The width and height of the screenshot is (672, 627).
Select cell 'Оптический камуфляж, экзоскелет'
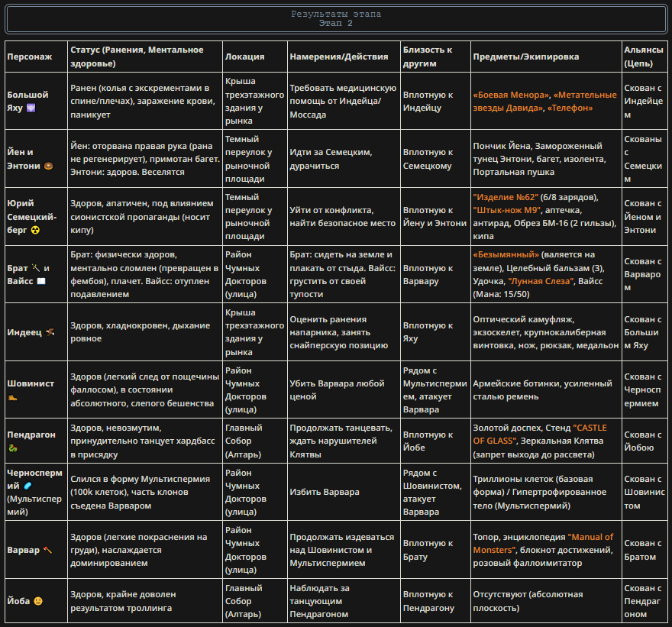[546, 332]
